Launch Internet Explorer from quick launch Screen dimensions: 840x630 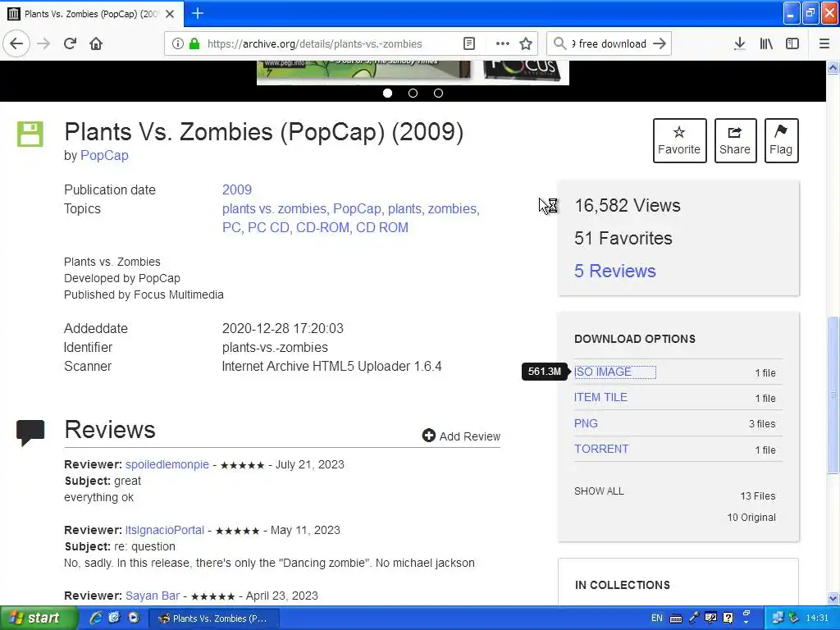pyautogui.click(x=96, y=618)
